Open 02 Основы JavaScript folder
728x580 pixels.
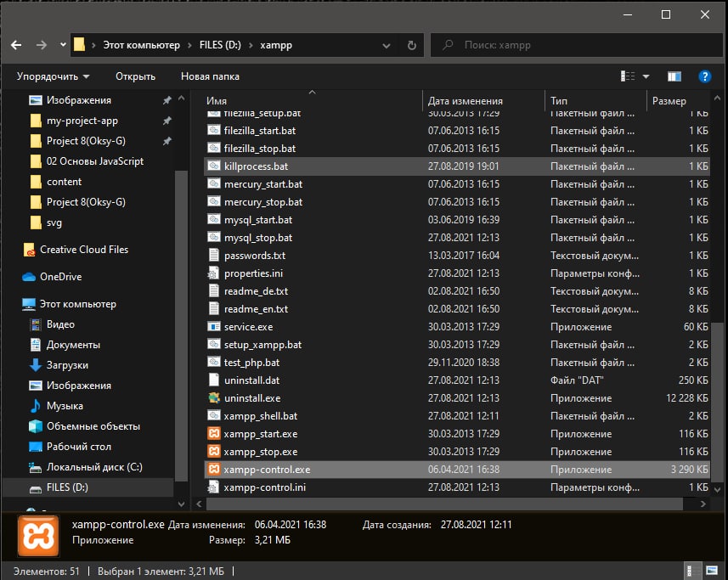[94, 161]
